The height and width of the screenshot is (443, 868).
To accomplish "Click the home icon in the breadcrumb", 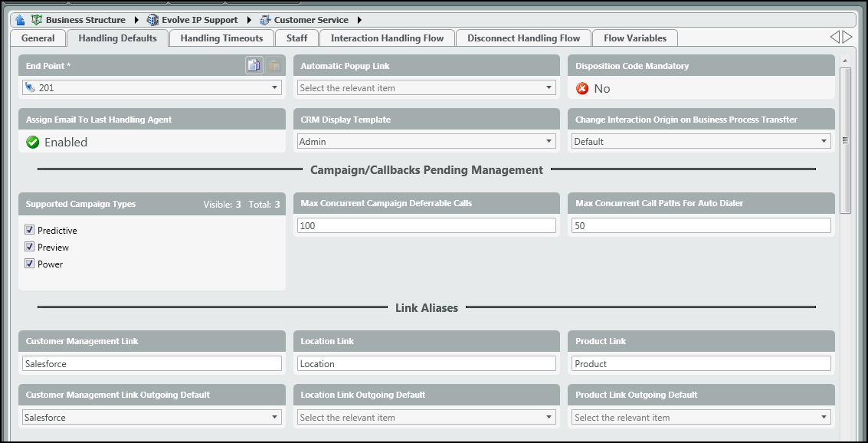I will click(x=20, y=20).
